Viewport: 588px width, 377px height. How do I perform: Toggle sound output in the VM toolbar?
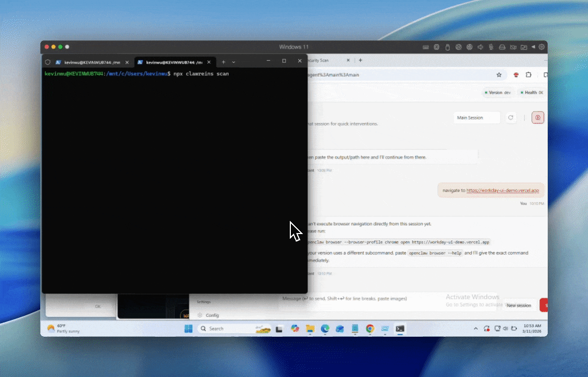(480, 47)
